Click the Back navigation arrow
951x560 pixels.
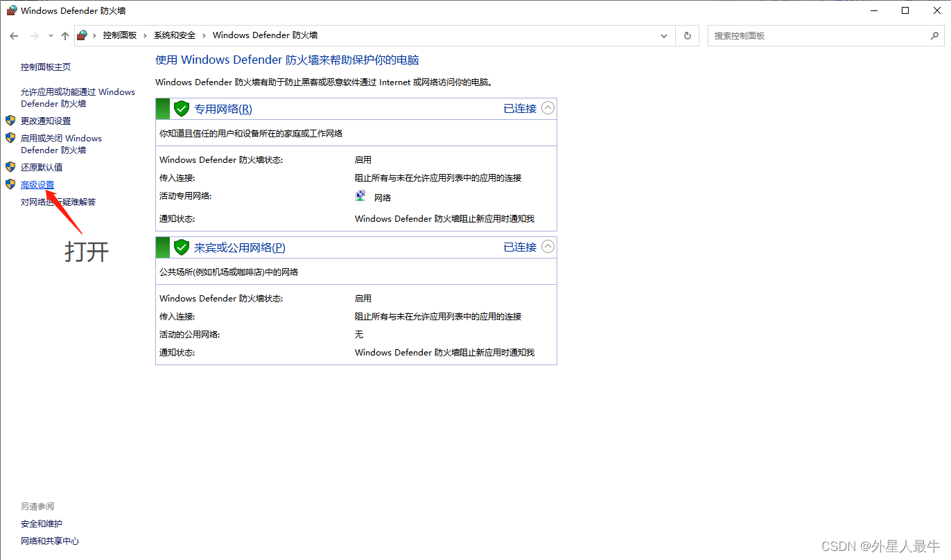[14, 35]
